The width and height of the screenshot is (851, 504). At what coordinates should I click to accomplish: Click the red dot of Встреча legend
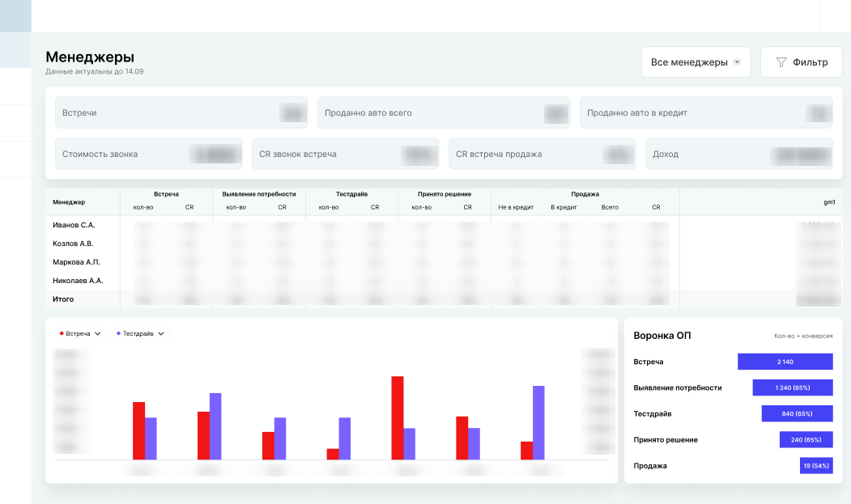tap(62, 333)
